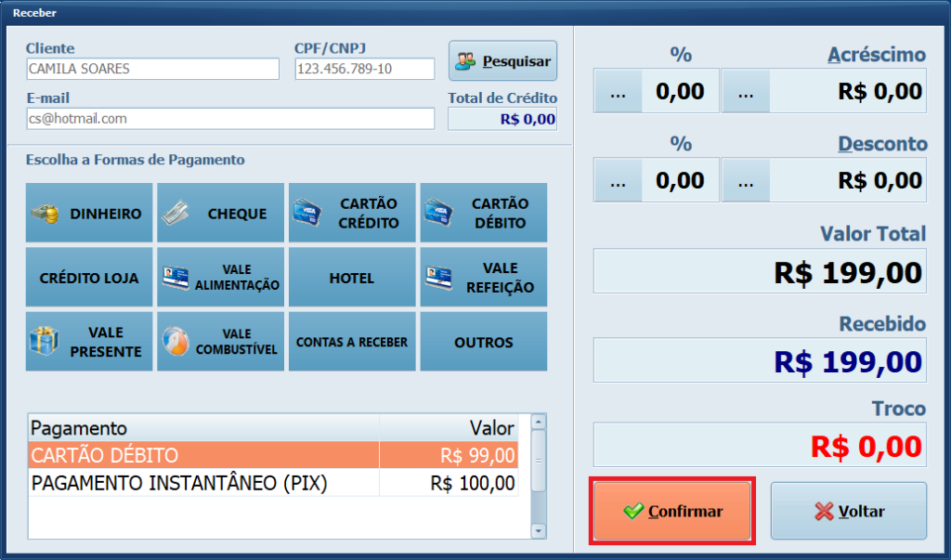
Task: Open the Desconto value ellipsis button
Action: (746, 181)
